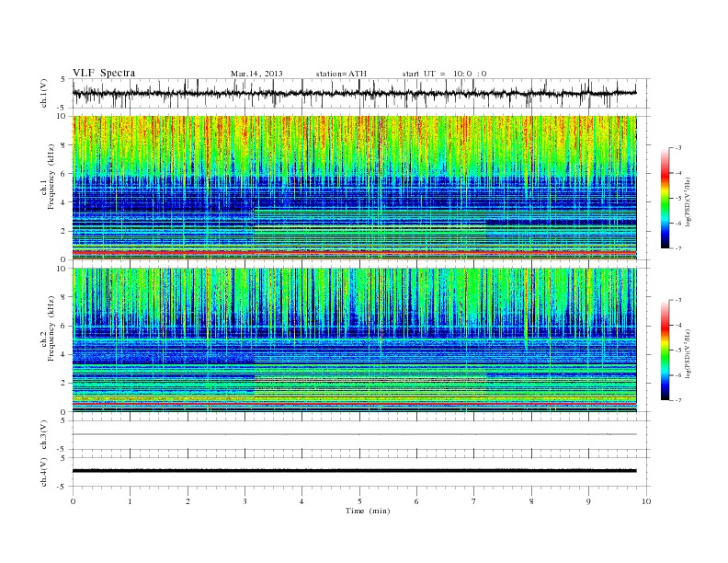Click the "-4" tick on lower color bar
Viewport: 728px width, 563px height.
point(678,325)
